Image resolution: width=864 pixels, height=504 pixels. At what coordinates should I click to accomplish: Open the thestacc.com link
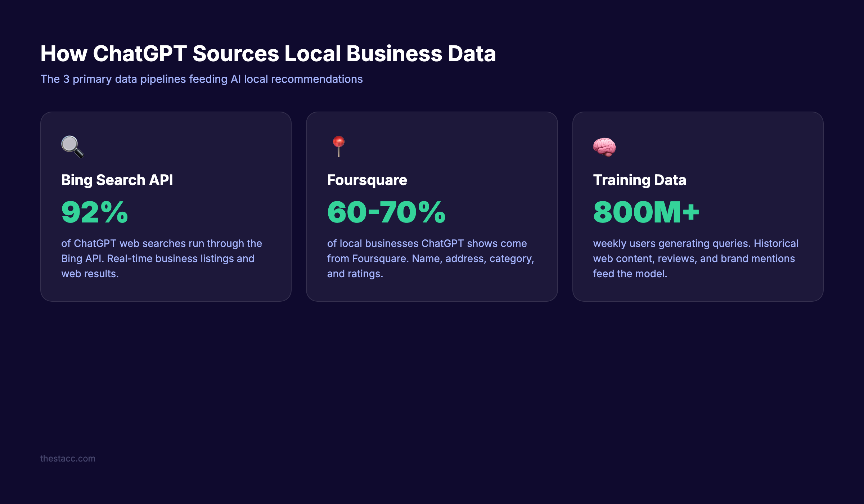(68, 459)
